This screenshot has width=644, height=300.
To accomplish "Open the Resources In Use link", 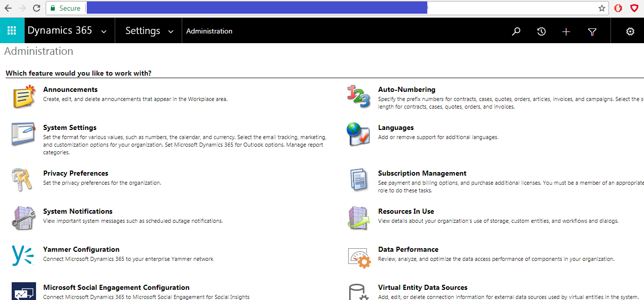I will (406, 211).
